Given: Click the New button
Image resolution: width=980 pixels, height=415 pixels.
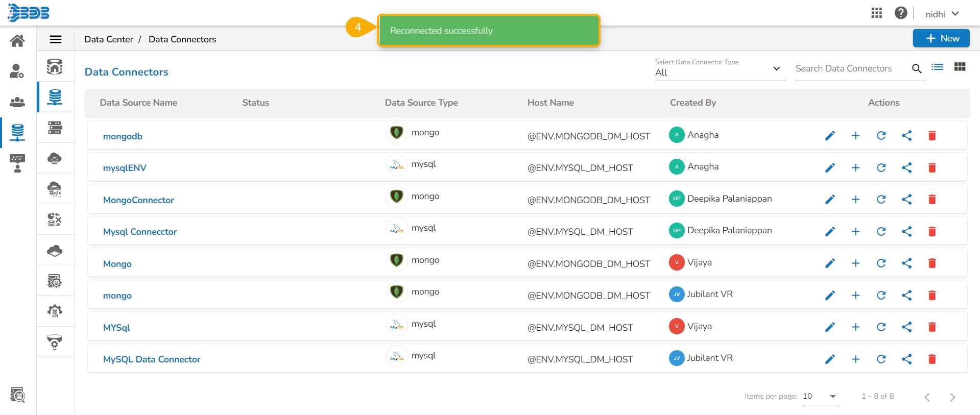Looking at the screenshot, I should pyautogui.click(x=941, y=38).
